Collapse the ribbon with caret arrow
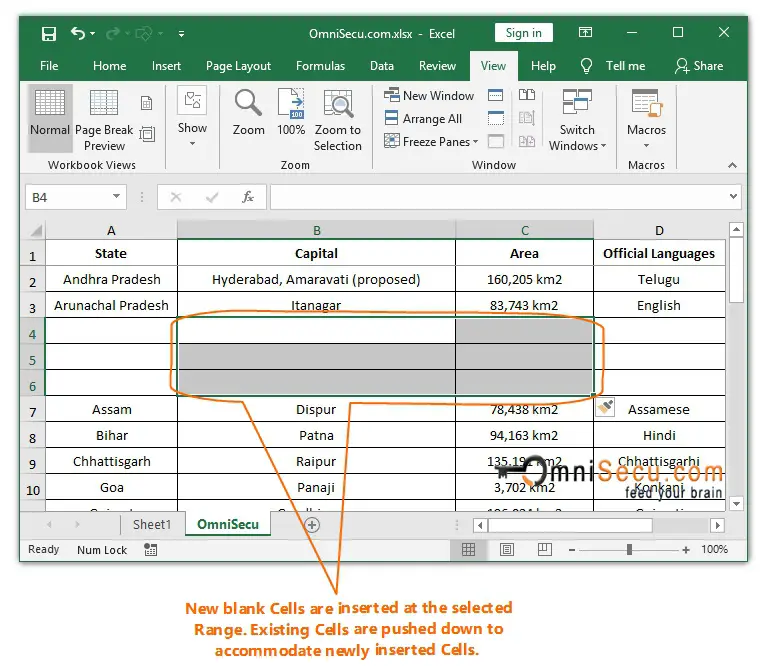The image size is (763, 666). [x=732, y=165]
